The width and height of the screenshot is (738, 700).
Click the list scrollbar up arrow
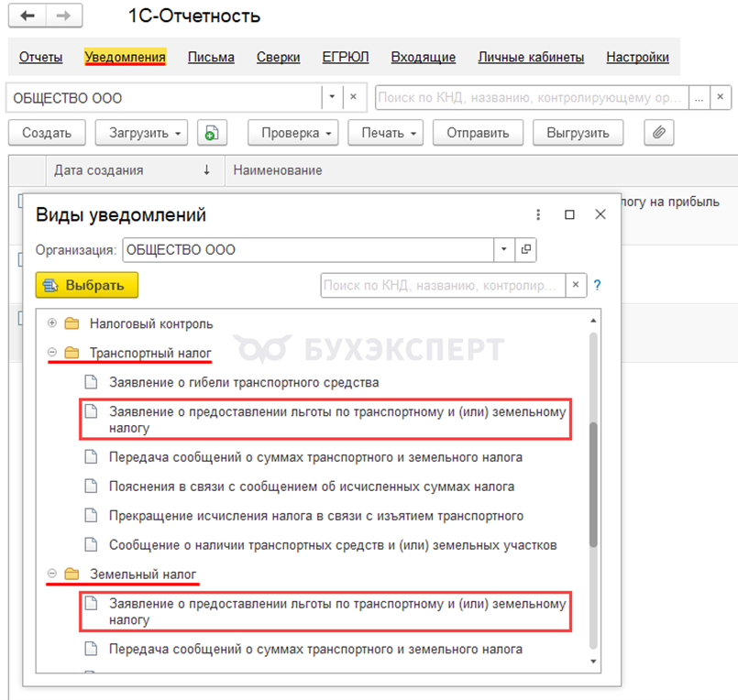[593, 321]
